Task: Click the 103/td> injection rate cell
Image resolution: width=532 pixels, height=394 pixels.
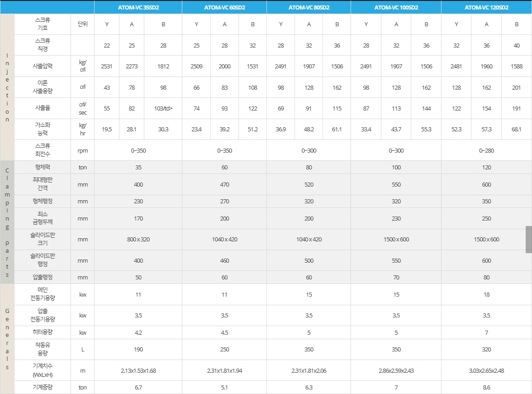Action: [x=163, y=109]
